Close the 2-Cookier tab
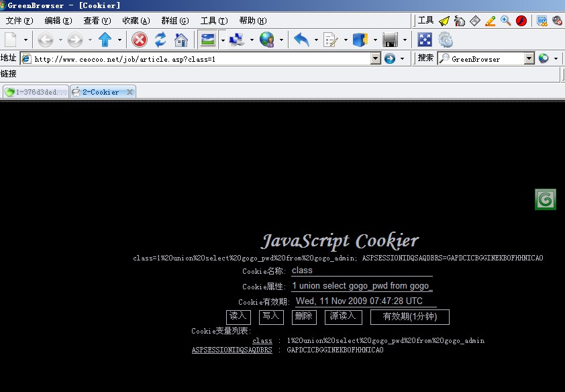565x392 pixels. [130, 92]
